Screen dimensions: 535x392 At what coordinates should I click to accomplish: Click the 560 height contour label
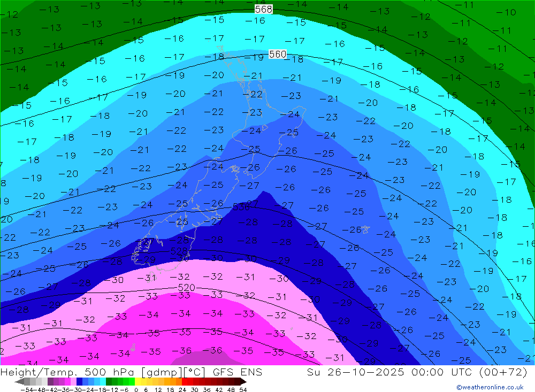pyautogui.click(x=277, y=54)
